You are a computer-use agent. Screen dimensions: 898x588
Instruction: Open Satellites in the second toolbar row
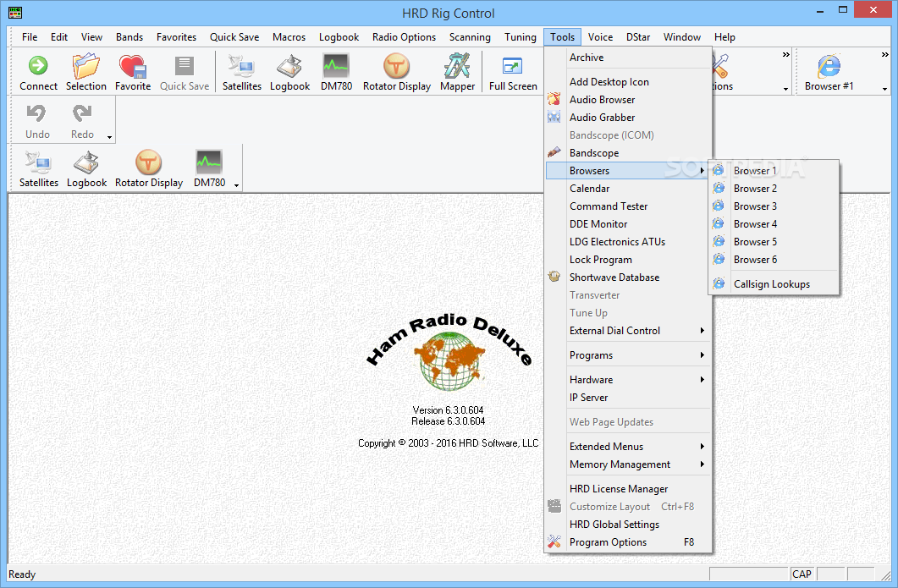point(38,162)
